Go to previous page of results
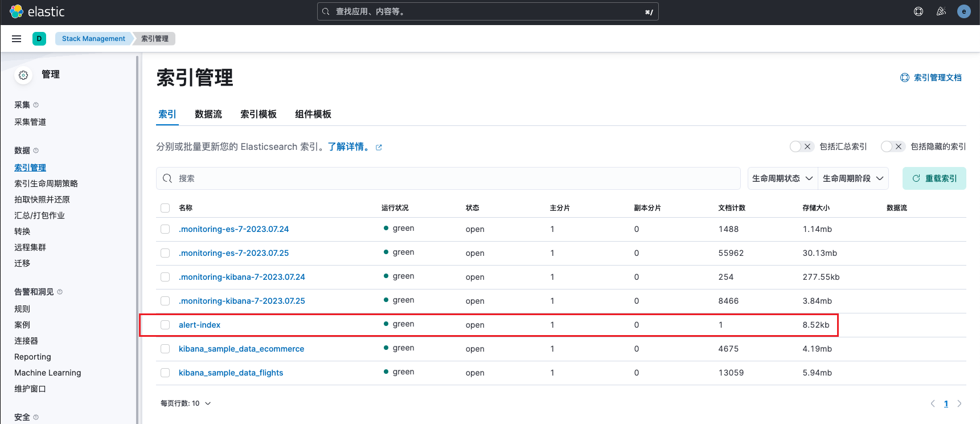Screen dimensions: 980x424 click(933, 403)
